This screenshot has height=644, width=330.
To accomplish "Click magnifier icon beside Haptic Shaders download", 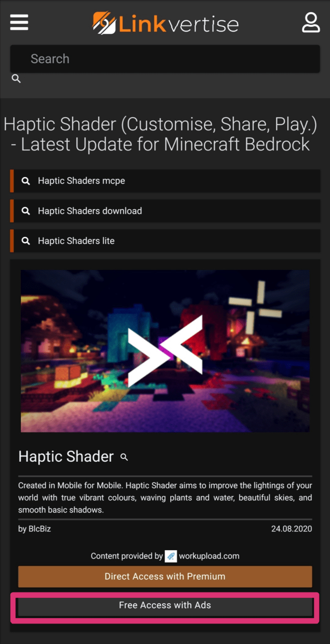I will point(26,211).
